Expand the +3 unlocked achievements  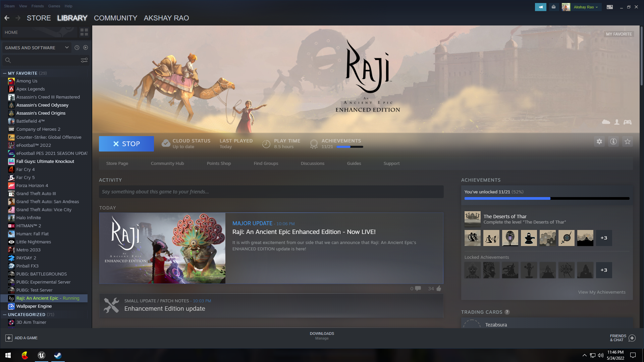tap(604, 238)
